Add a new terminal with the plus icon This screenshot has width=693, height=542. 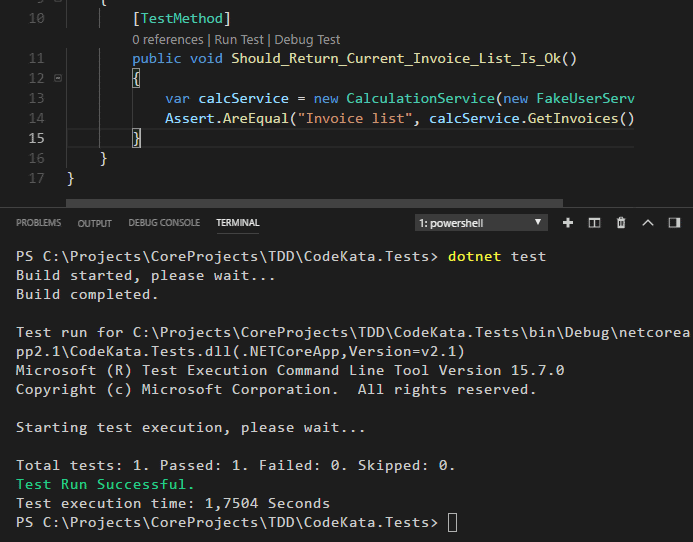pyautogui.click(x=568, y=223)
